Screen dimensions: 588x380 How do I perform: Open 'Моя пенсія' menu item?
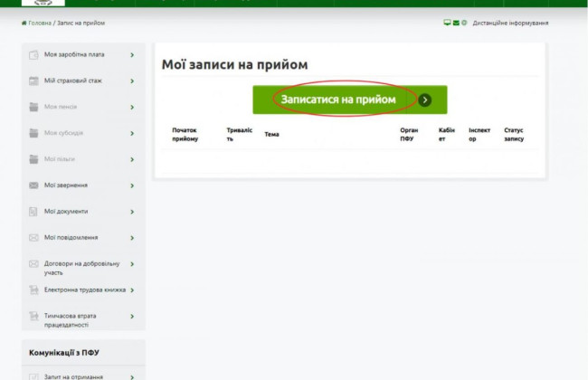(x=61, y=107)
